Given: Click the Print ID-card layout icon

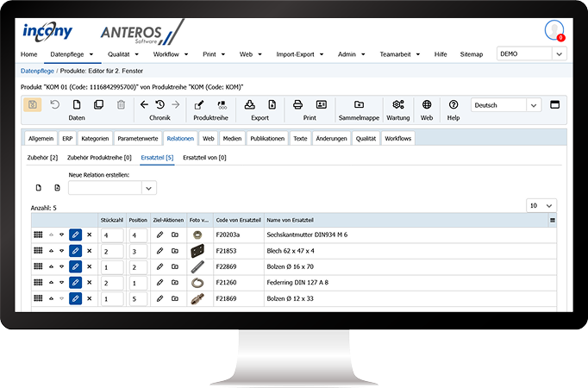Looking at the screenshot, I should point(322,104).
